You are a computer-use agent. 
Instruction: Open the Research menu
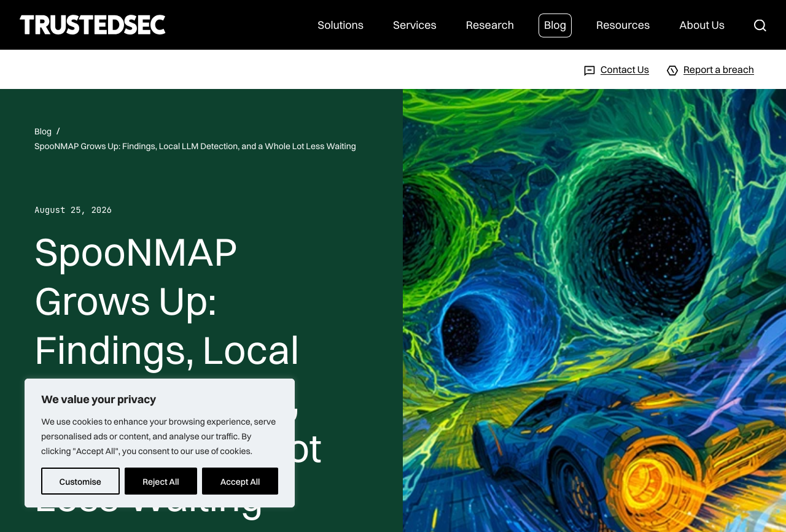coord(490,25)
